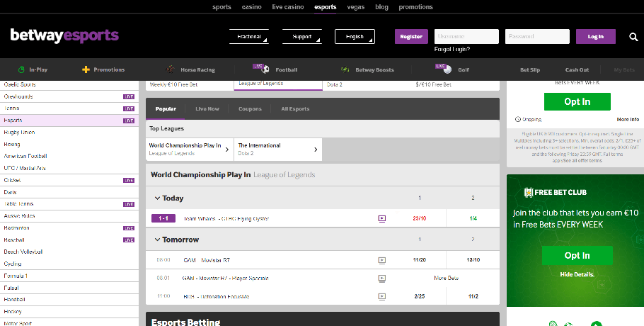Play live stream for Team Whales match

[x=382, y=218]
